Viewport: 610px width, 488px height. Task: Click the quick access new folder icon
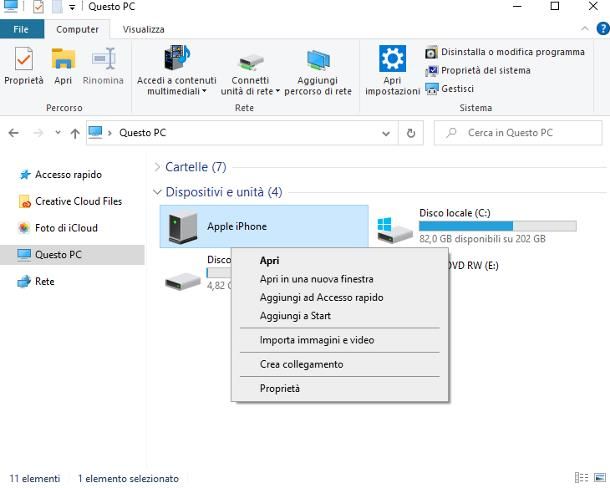pos(57,7)
